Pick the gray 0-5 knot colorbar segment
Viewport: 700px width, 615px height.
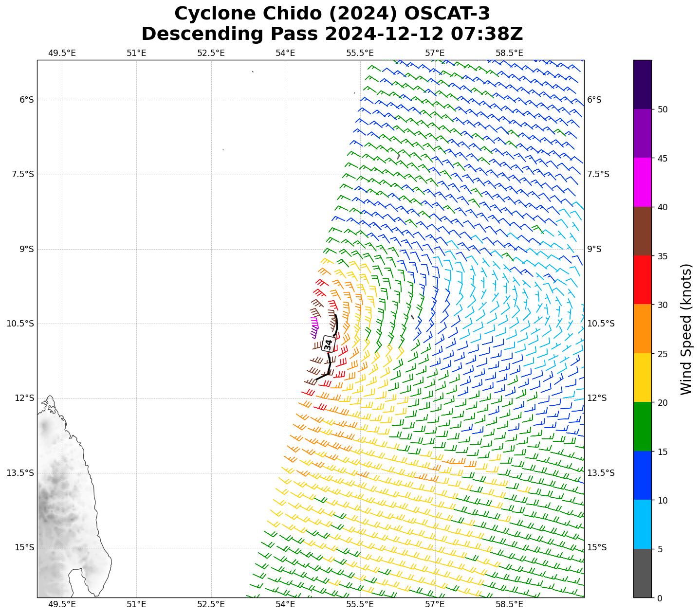[x=642, y=573]
